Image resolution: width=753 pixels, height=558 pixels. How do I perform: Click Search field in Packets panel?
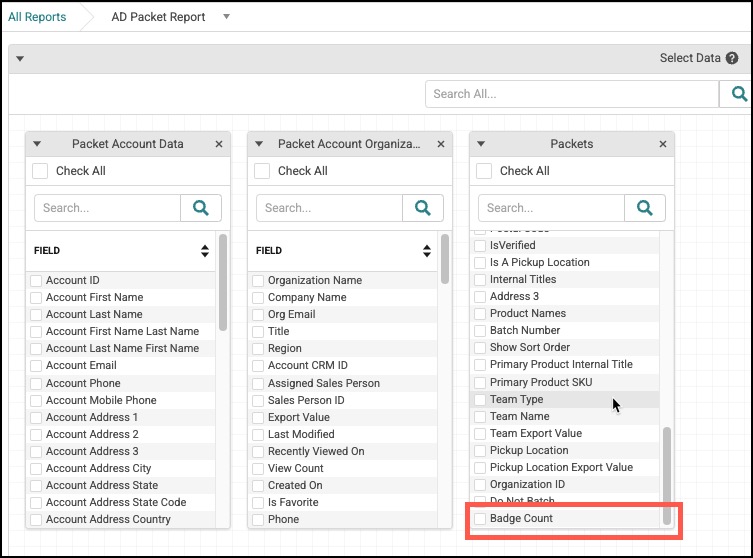click(x=551, y=208)
